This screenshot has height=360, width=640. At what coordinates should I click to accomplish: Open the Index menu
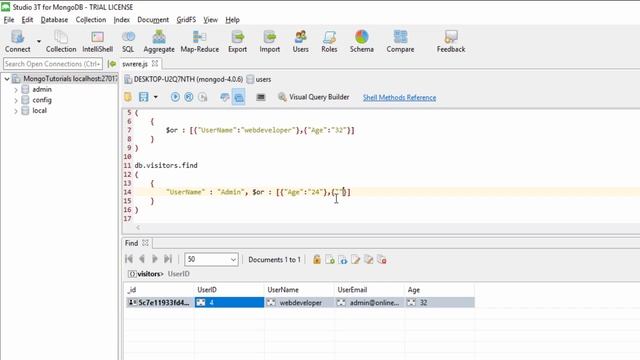[122, 20]
